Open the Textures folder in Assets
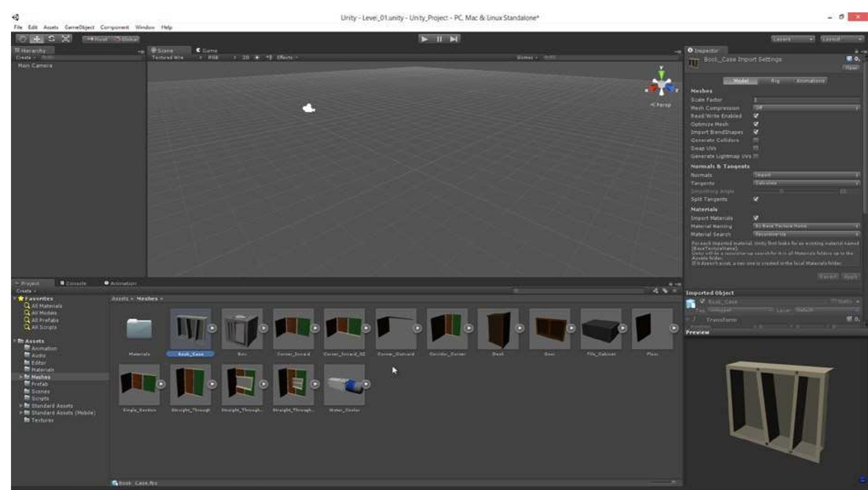 39,420
